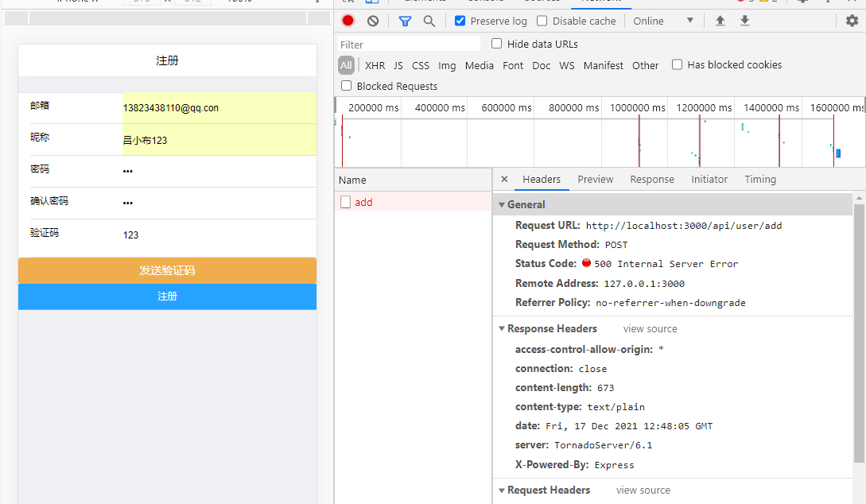Collapse the Request Headers section
This screenshot has width=866, height=504.
502,490
